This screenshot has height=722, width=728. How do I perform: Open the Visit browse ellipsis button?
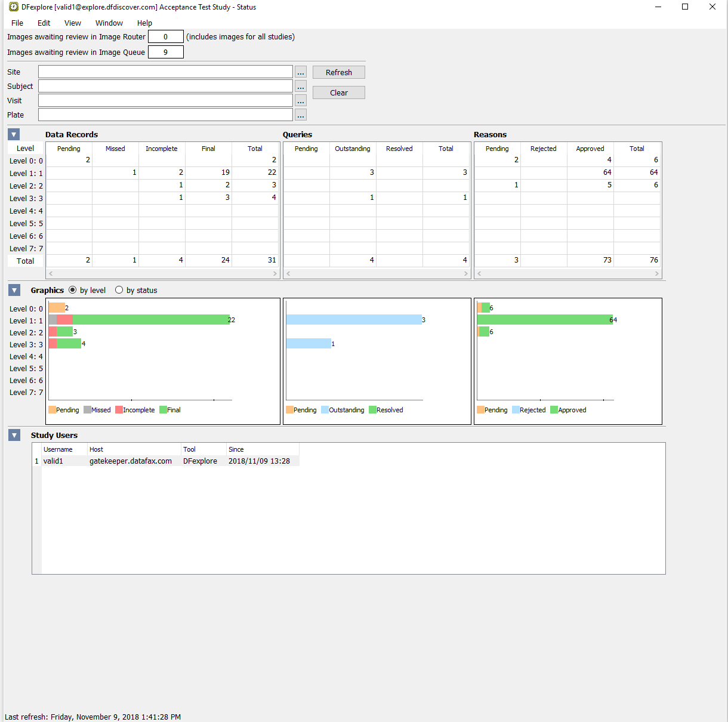tap(301, 101)
